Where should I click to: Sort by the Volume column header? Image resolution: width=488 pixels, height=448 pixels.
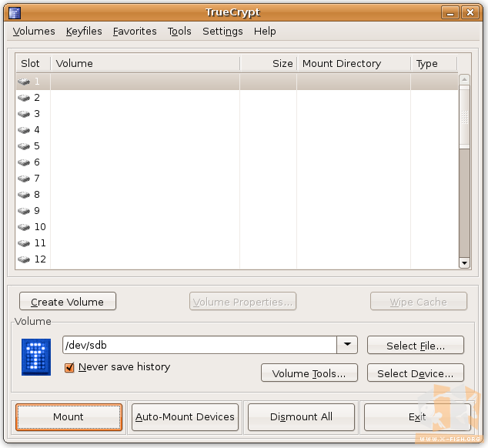click(x=145, y=64)
